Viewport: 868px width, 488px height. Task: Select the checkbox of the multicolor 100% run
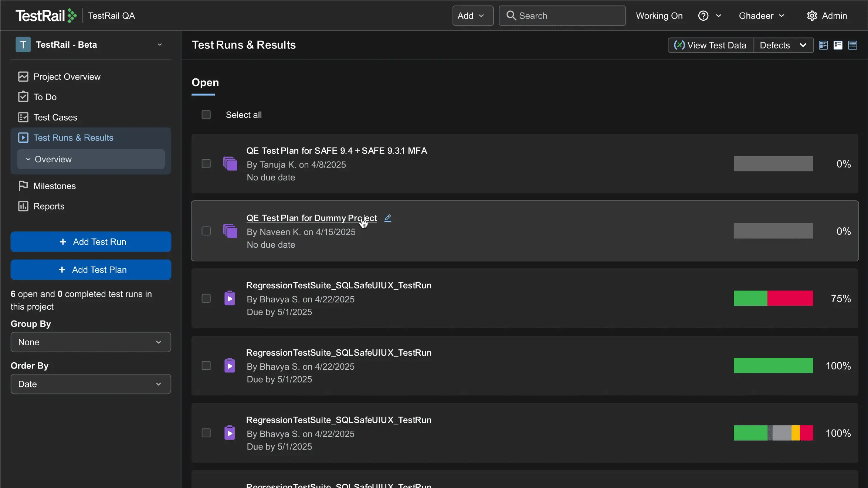point(206,433)
